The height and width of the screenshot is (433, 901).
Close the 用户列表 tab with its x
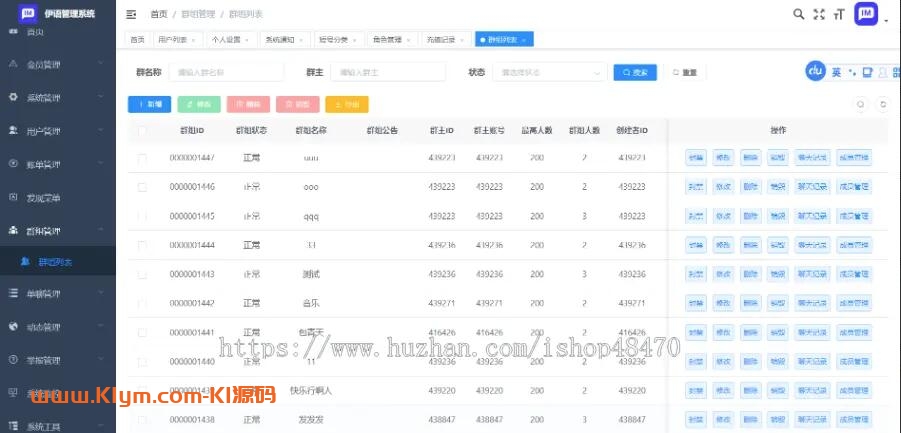(x=193, y=40)
